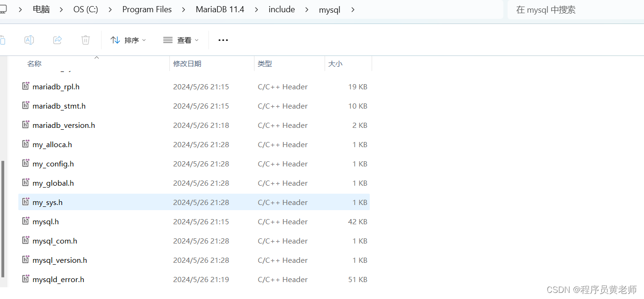Click the 在 mysql 中搜索 search box
This screenshot has width=644, height=299.
pos(576,10)
